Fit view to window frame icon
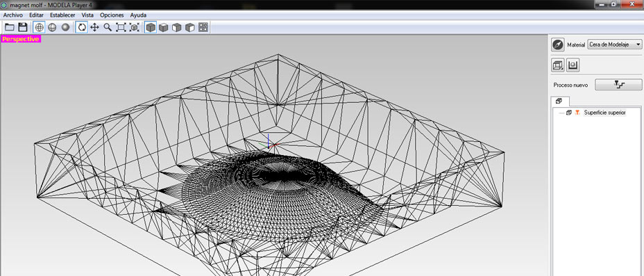This screenshot has width=644, height=276. click(121, 28)
